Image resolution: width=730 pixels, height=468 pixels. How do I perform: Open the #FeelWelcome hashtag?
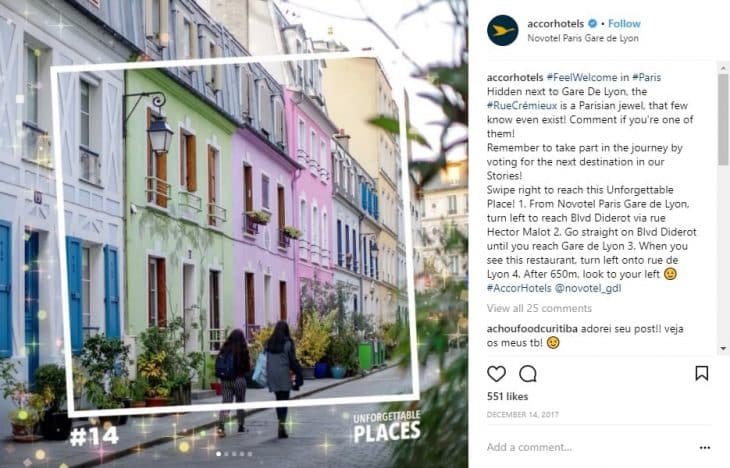[581, 77]
